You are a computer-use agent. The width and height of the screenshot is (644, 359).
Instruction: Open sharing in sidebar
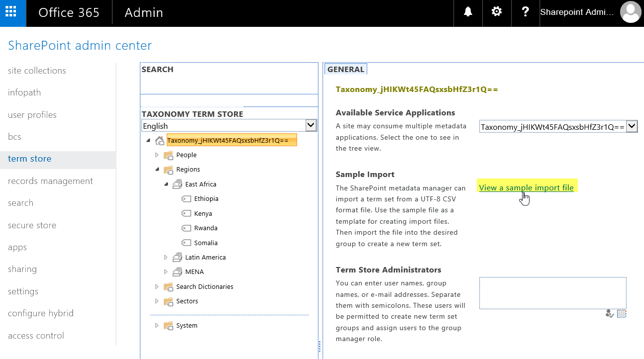click(x=22, y=269)
